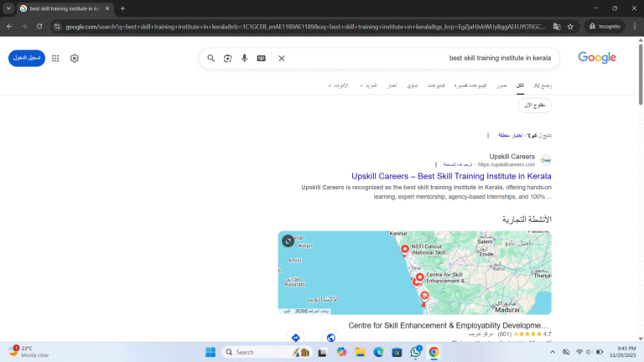Image resolution: width=644 pixels, height=362 pixels.
Task: Open Task View on the taskbar
Action: 322,352
